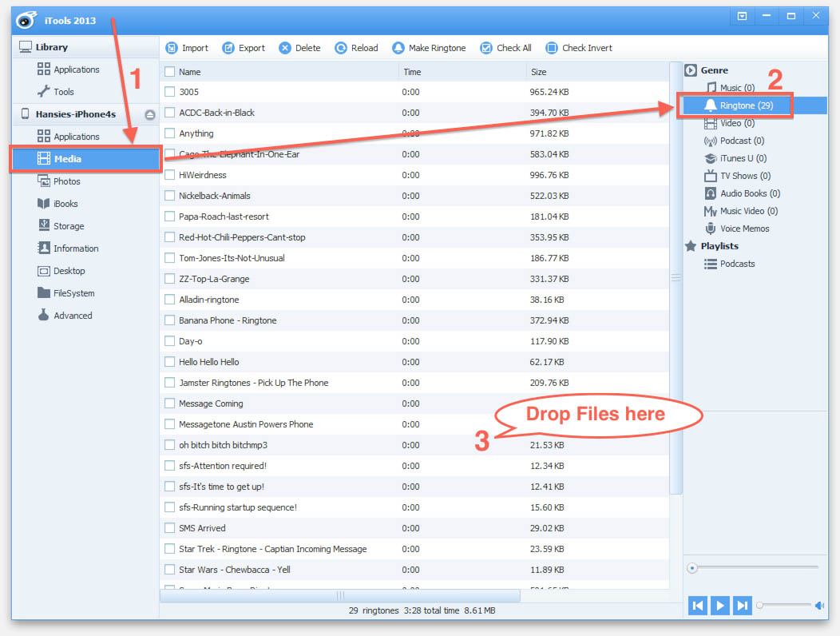840x636 pixels.
Task: Check the box for Anything
Action: pyautogui.click(x=170, y=133)
